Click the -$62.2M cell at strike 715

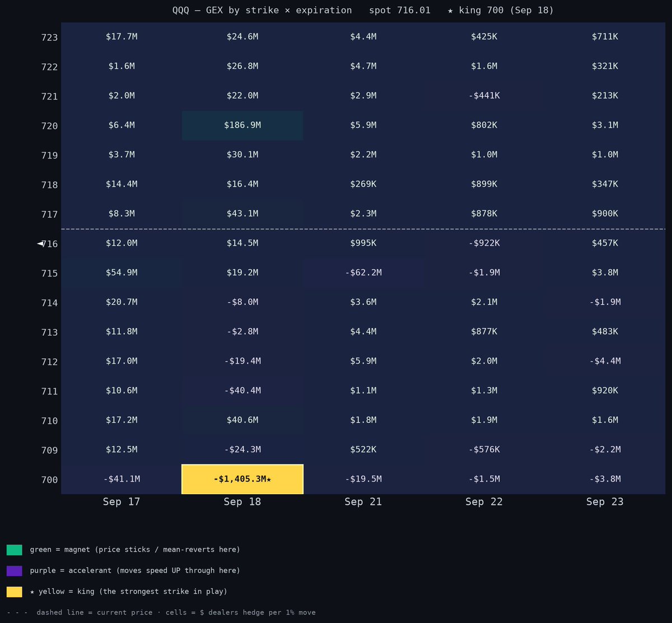[x=363, y=273]
